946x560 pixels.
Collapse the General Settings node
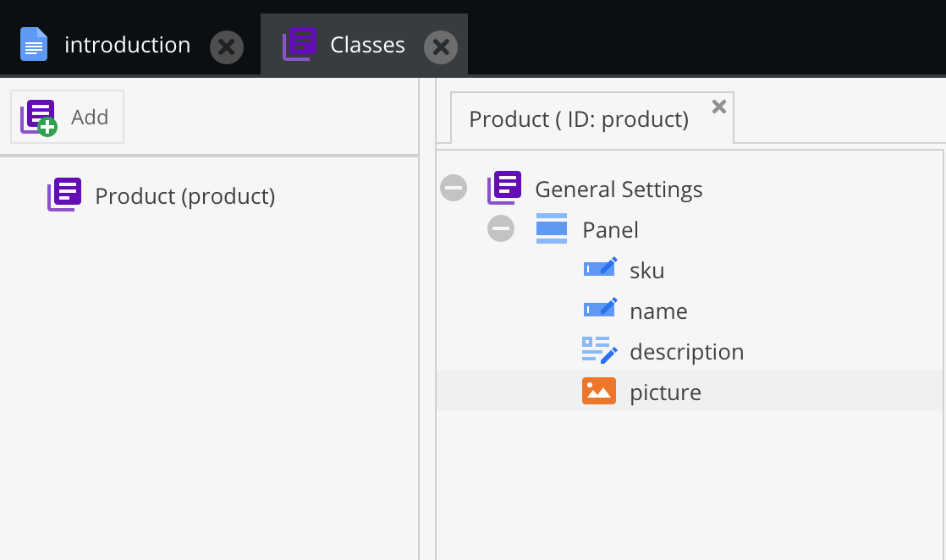(454, 188)
